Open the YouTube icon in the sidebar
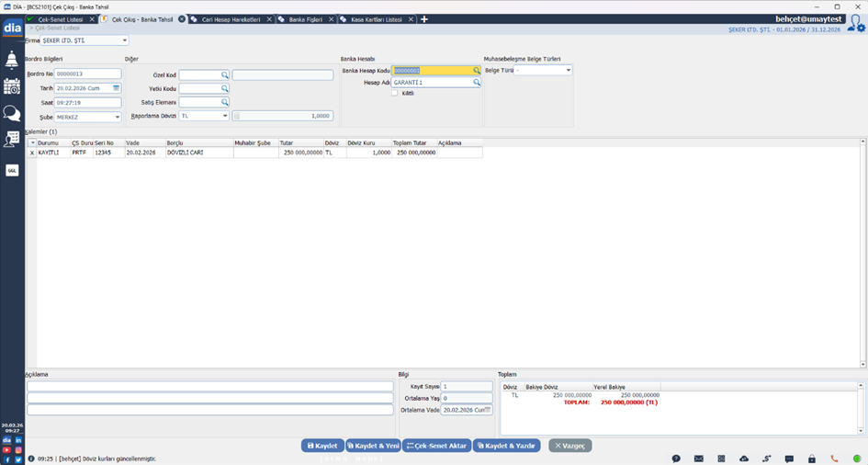Viewport: 868px width, 465px height. point(7,449)
